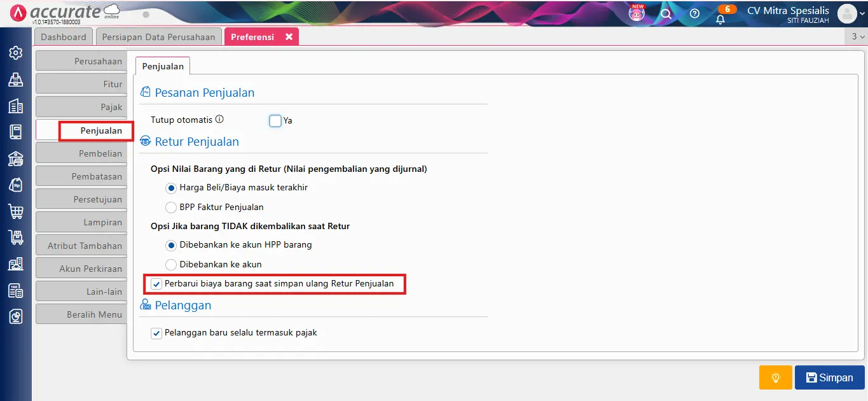Open the settings gear in the sidebar

[x=15, y=53]
